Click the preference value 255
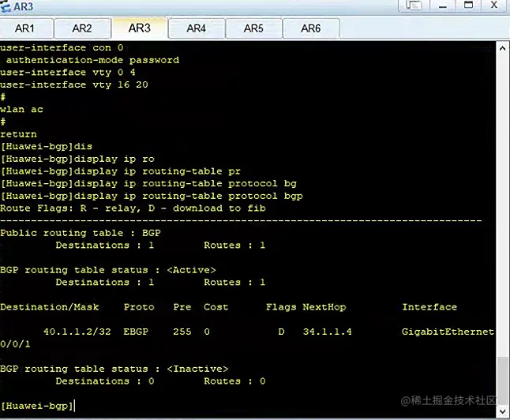The height and width of the screenshot is (420, 510). (x=182, y=332)
